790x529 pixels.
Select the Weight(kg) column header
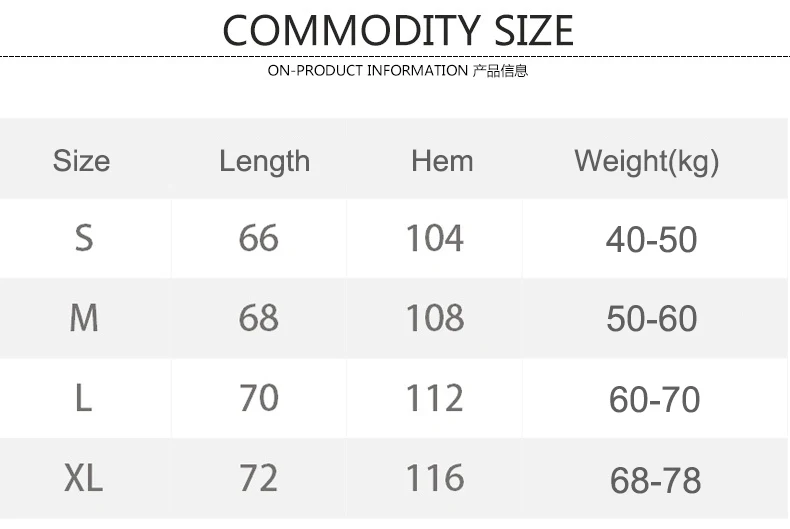pos(646,162)
